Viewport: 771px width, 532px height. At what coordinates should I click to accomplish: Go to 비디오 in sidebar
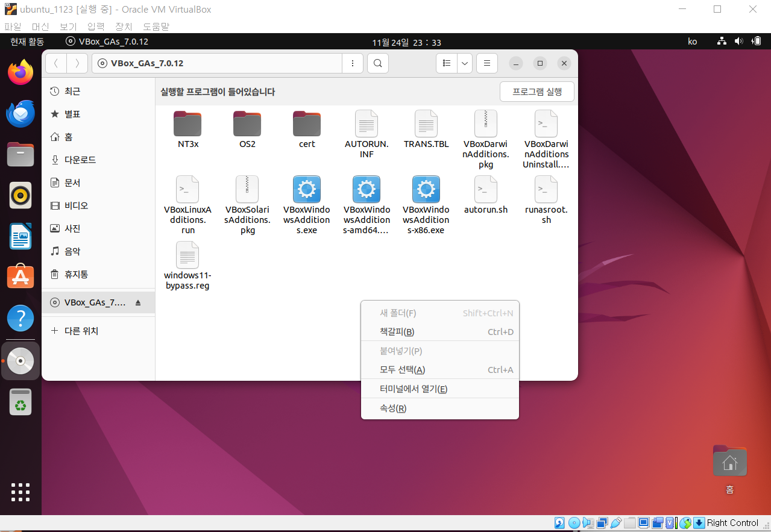[98, 205]
